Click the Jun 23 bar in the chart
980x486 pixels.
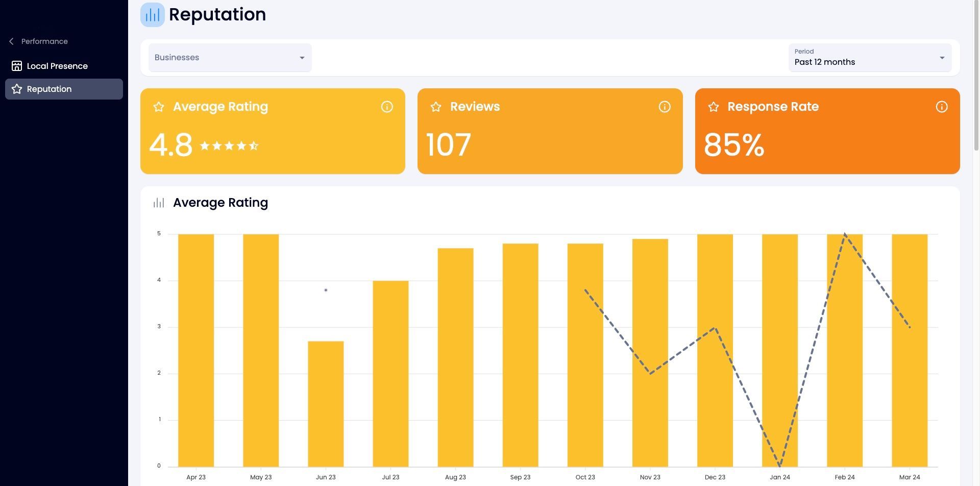(x=326, y=404)
